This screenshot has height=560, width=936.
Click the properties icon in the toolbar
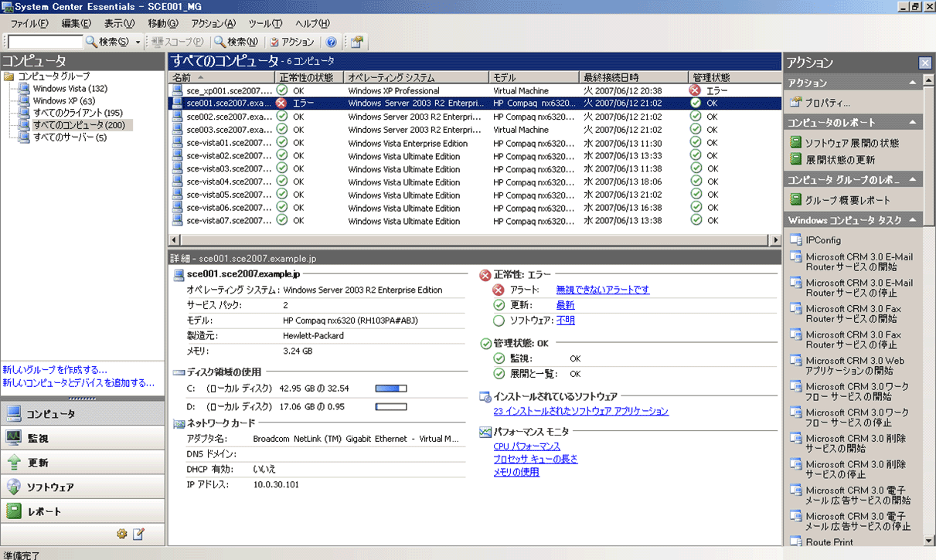coord(356,42)
